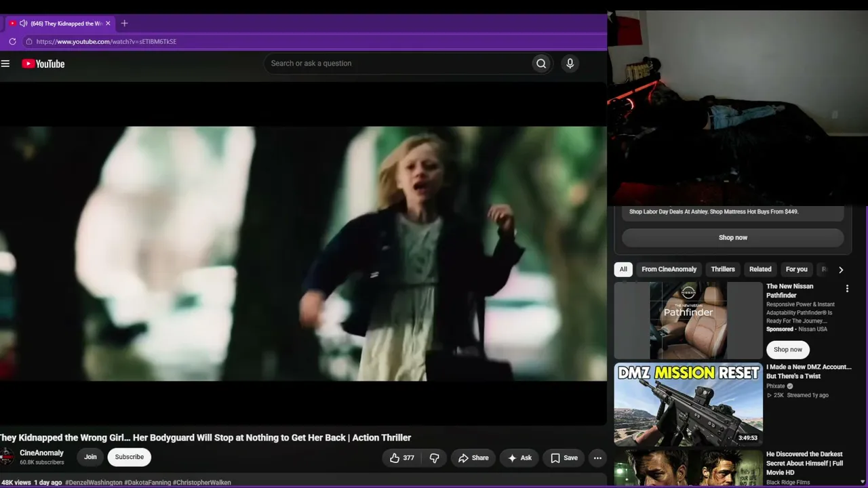
Task: Save the video to a playlist
Action: point(564,458)
